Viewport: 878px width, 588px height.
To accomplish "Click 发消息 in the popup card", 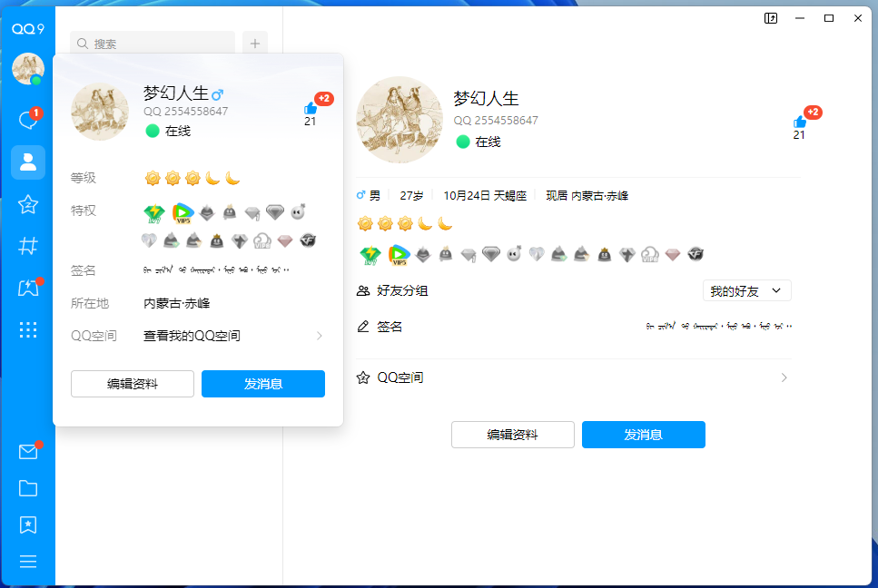I will coord(263,384).
